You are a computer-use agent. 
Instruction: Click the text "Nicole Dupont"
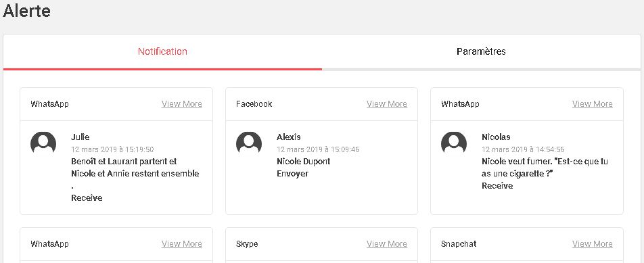coord(304,161)
